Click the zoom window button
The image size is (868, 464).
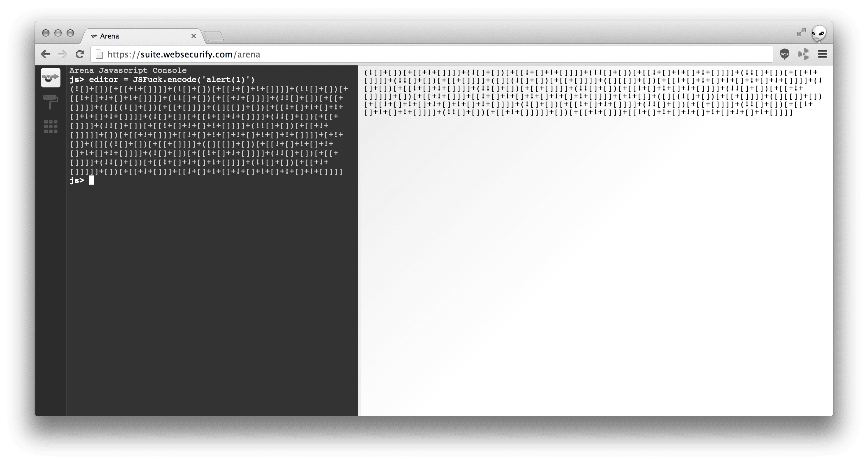pos(70,33)
